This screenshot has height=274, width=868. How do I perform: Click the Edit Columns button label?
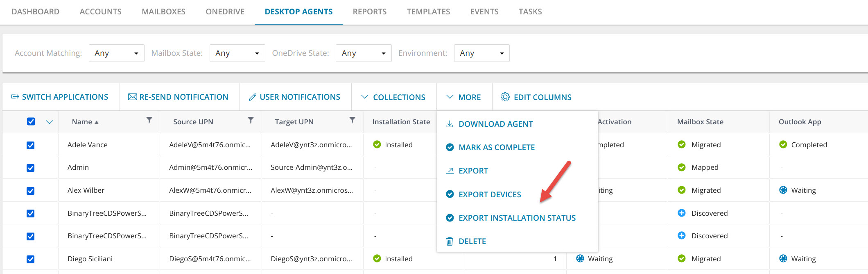542,97
